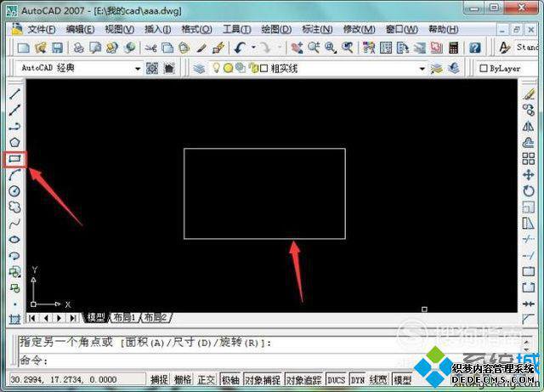
Task: Expand the 粗实线 layer dropdown
Action: click(422, 68)
